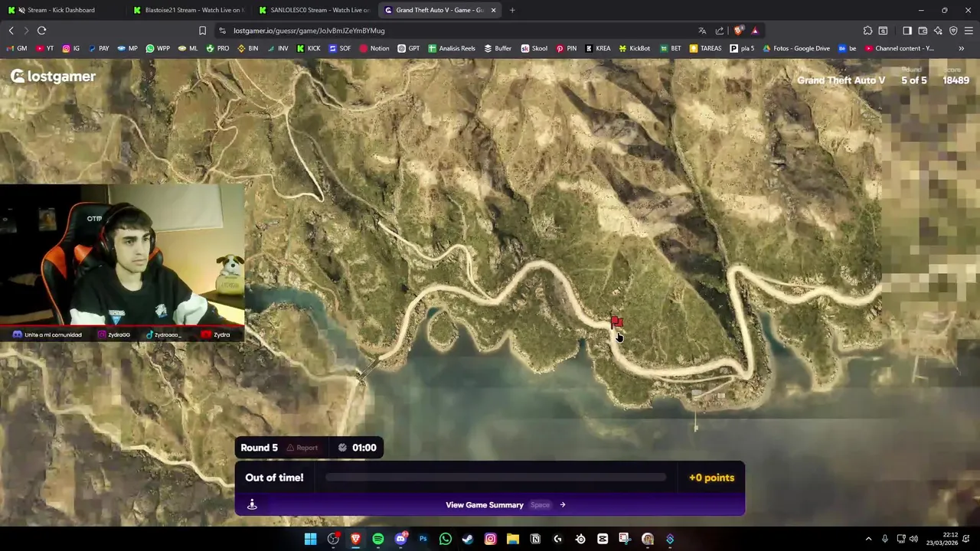Click the Report link for Round 5
The height and width of the screenshot is (551, 980).
[302, 448]
